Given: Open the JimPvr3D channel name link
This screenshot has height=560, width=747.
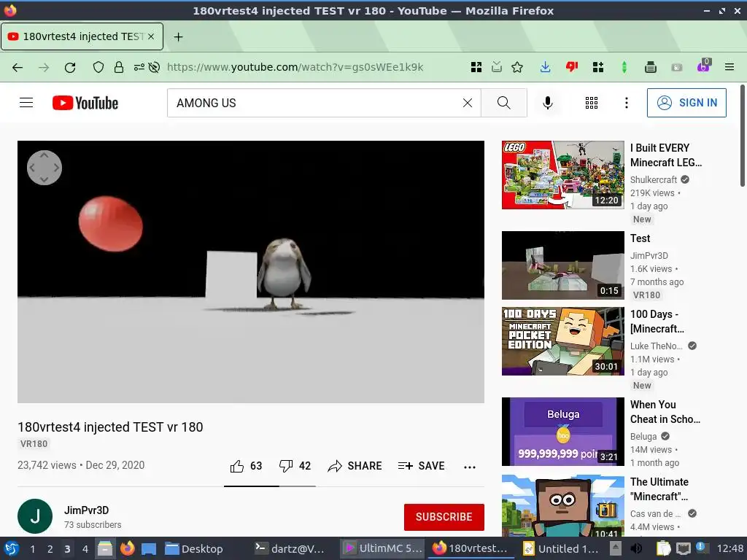Looking at the screenshot, I should [x=87, y=510].
